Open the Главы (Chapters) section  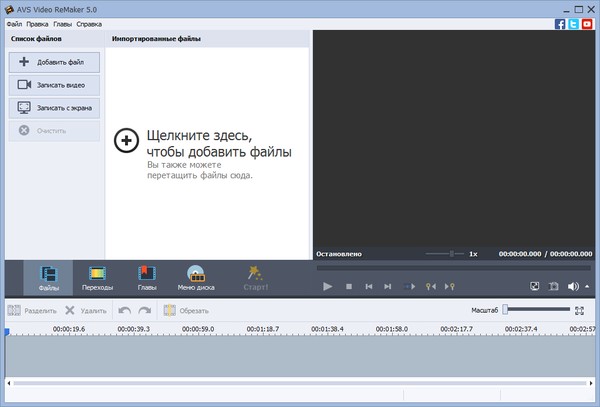point(147,277)
